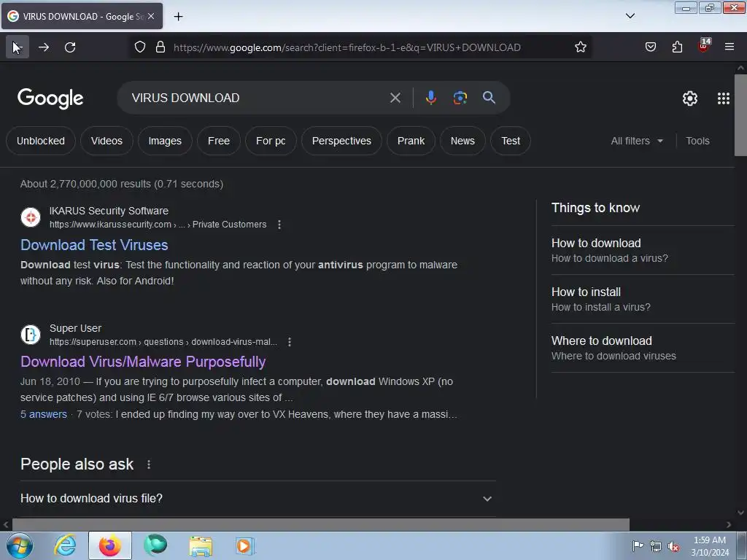Viewport: 747px width, 560px height.
Task: Open the Tools options
Action: (x=697, y=141)
